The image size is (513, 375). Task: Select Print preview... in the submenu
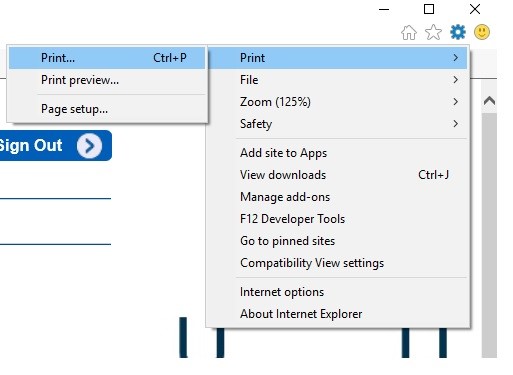point(107,80)
